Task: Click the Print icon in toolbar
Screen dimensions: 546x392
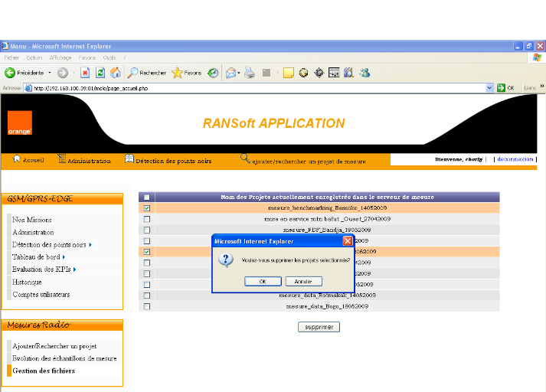Action: [250, 73]
